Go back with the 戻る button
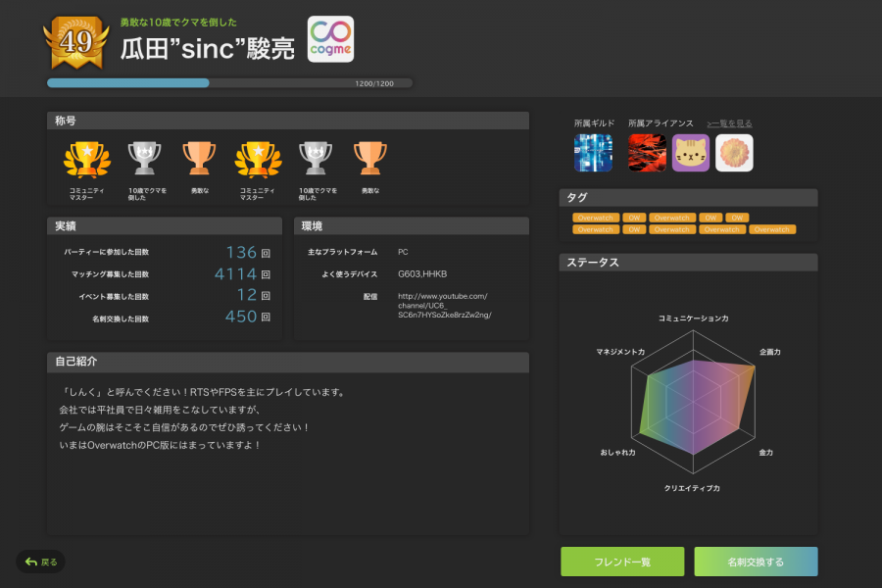882x588 pixels. 40,562
